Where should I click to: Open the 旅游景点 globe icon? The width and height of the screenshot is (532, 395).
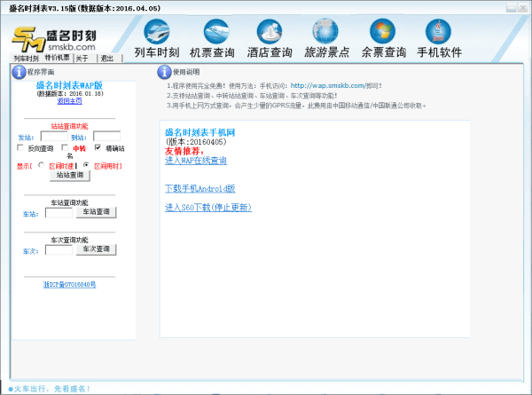click(325, 31)
